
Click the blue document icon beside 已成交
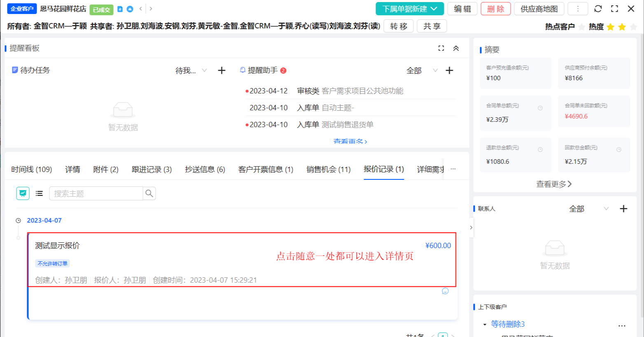(120, 9)
